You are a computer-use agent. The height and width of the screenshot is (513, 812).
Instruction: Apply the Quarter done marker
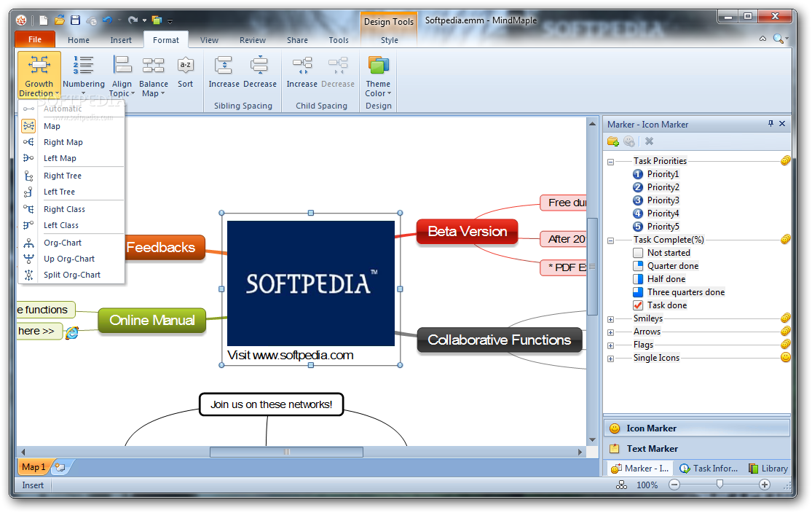666,266
